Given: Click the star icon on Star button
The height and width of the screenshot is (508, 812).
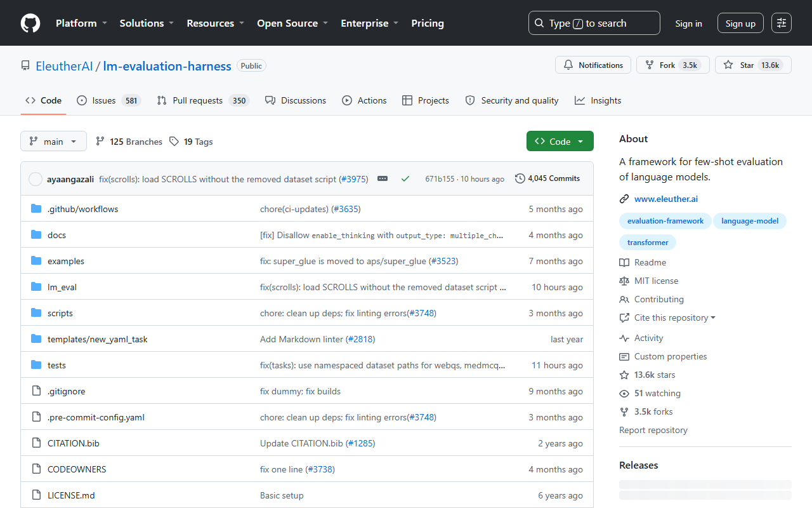Looking at the screenshot, I should click(728, 65).
